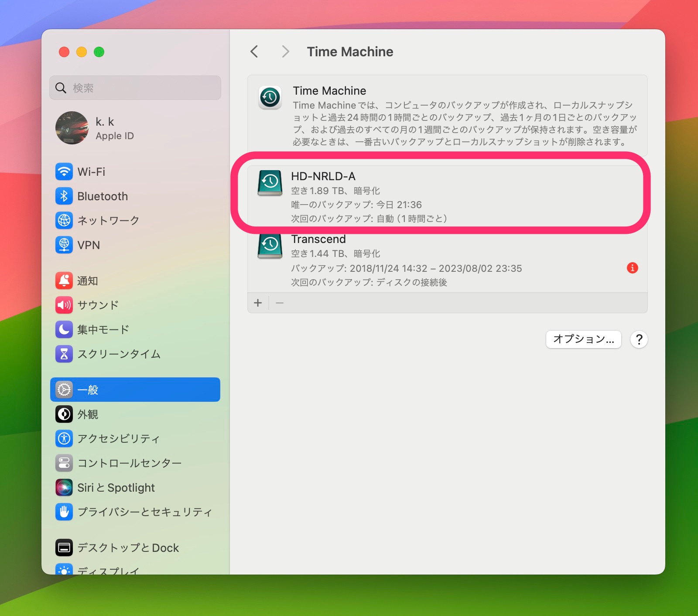Remove backup disk with minus button
Screen dimensions: 698x616
[280, 303]
